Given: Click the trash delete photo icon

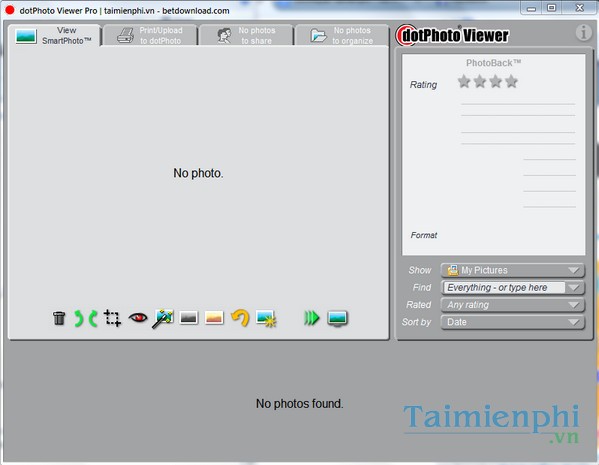Looking at the screenshot, I should point(59,318).
